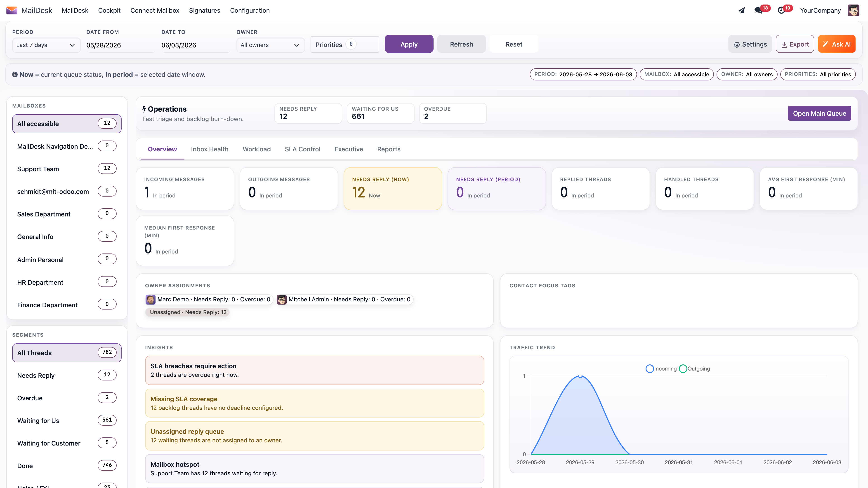
Task: Open chat messages icon with 18 badge
Action: click(x=759, y=10)
